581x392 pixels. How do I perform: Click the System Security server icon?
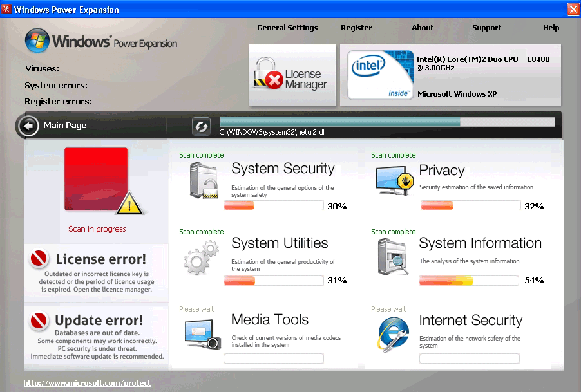203,180
